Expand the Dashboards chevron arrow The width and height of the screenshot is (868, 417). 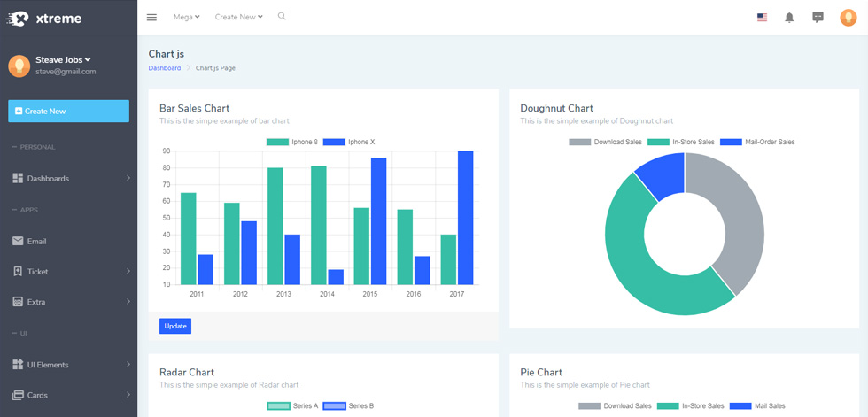tap(128, 178)
